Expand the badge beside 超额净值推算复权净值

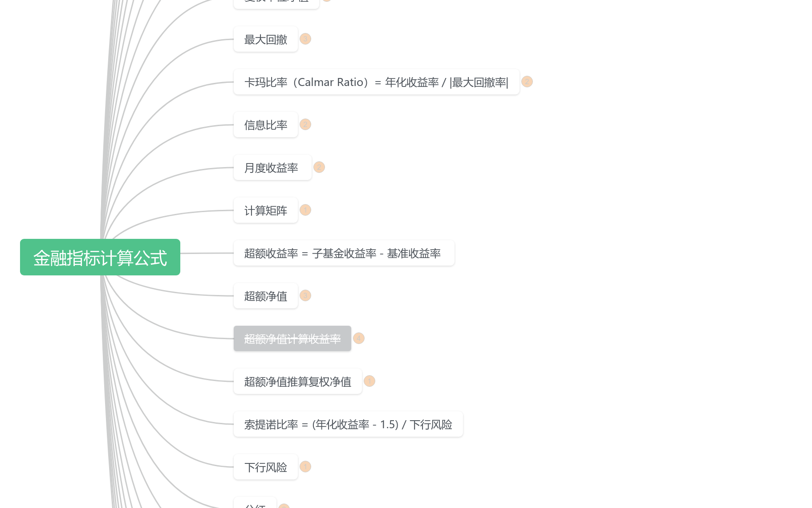(x=369, y=381)
